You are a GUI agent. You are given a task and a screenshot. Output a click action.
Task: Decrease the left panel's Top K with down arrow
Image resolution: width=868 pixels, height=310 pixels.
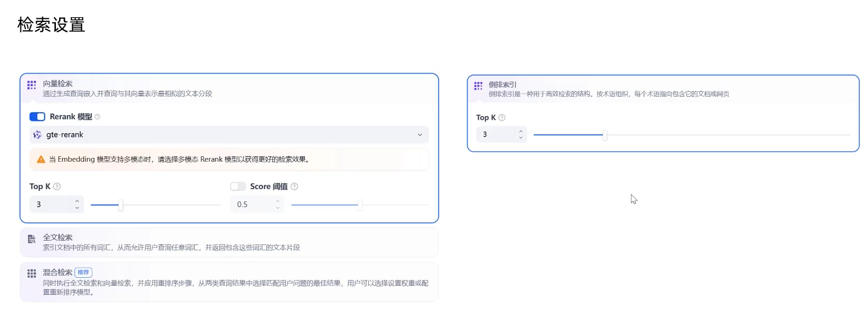(x=77, y=208)
